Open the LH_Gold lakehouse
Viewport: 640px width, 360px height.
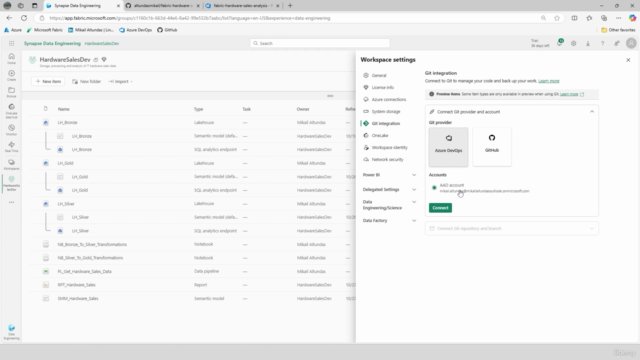click(x=65, y=163)
